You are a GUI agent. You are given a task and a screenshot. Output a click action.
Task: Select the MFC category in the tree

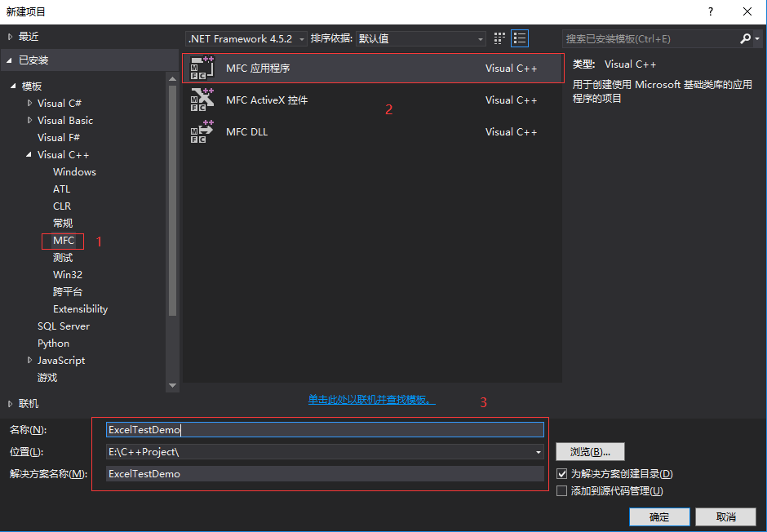pyautogui.click(x=63, y=241)
